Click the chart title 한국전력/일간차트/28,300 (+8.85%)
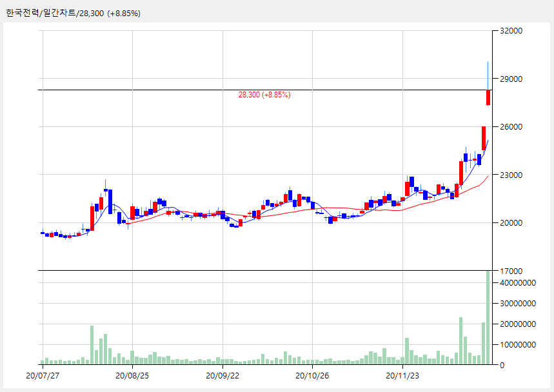 (73, 14)
